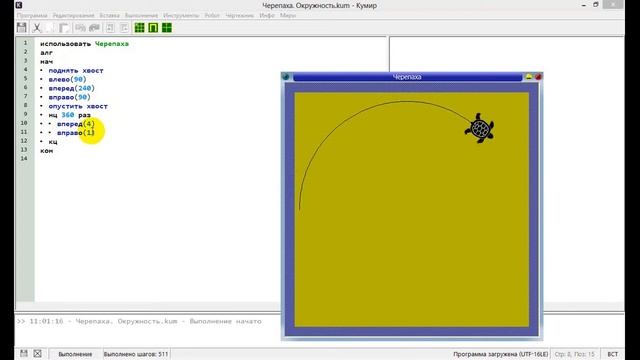
Task: Click the 'Стр: 8, Поз: 15' cursor indicator
Action: tap(575, 354)
